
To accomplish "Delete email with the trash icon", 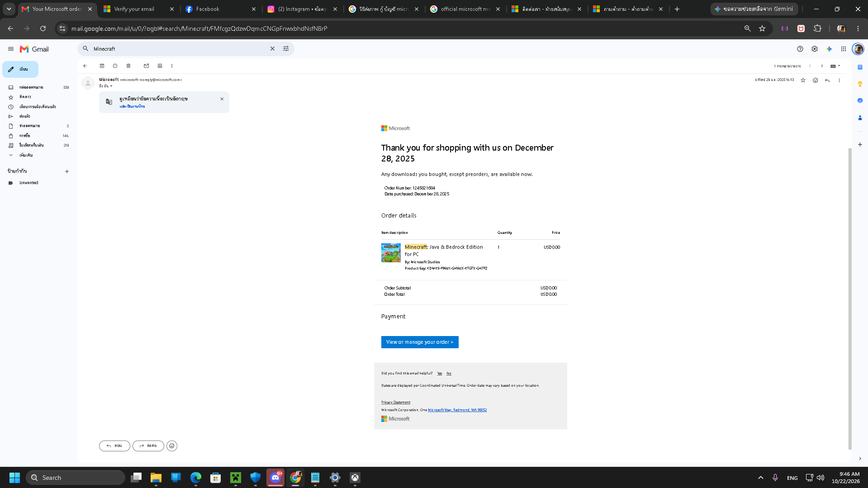I will pos(128,66).
